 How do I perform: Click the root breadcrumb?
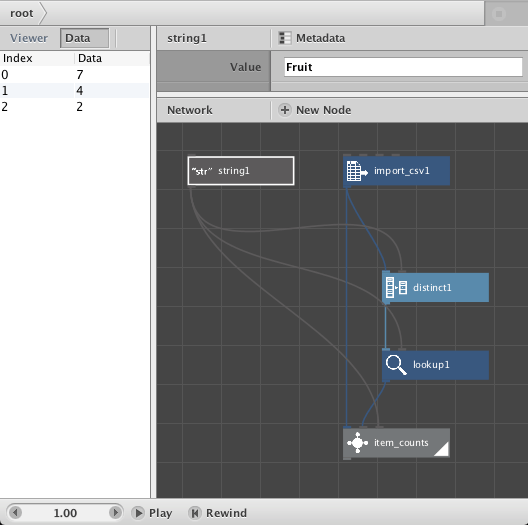pyautogui.click(x=22, y=13)
